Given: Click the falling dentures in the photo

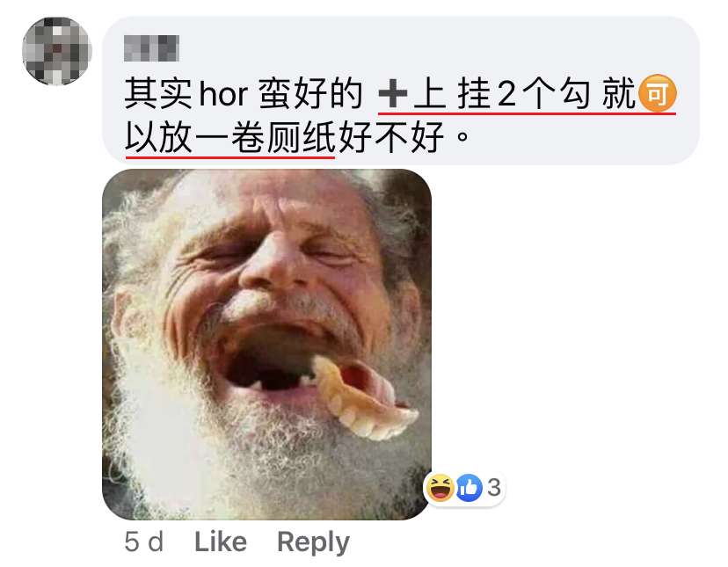Looking at the screenshot, I should 365,398.
